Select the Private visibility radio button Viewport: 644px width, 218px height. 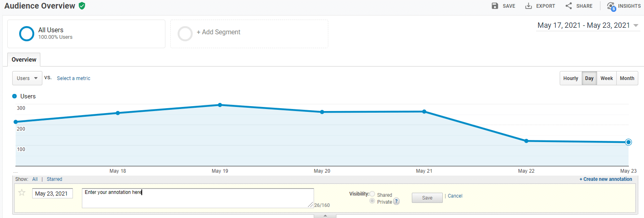pyautogui.click(x=372, y=201)
